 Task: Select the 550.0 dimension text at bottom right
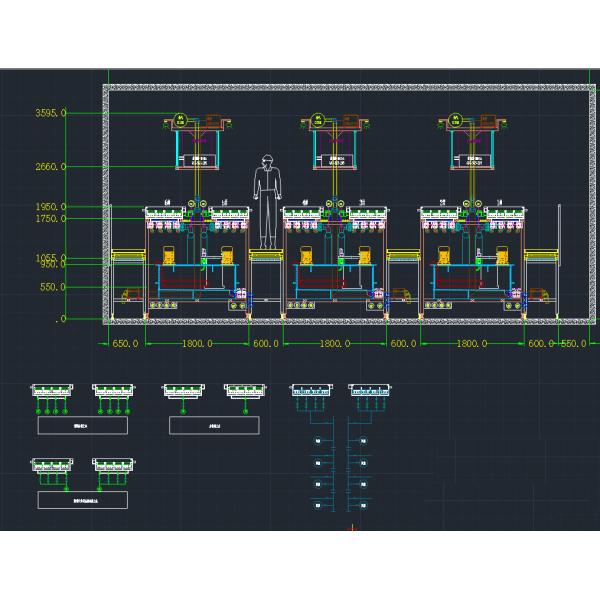pos(575,344)
